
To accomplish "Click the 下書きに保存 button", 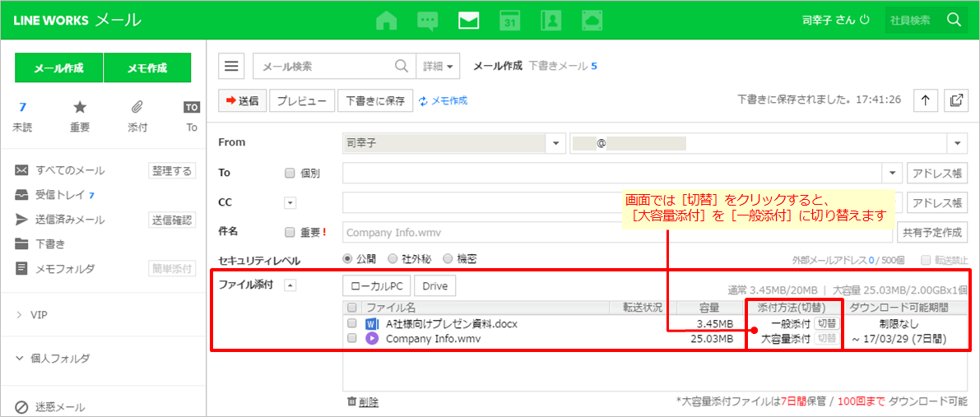I will 374,100.
